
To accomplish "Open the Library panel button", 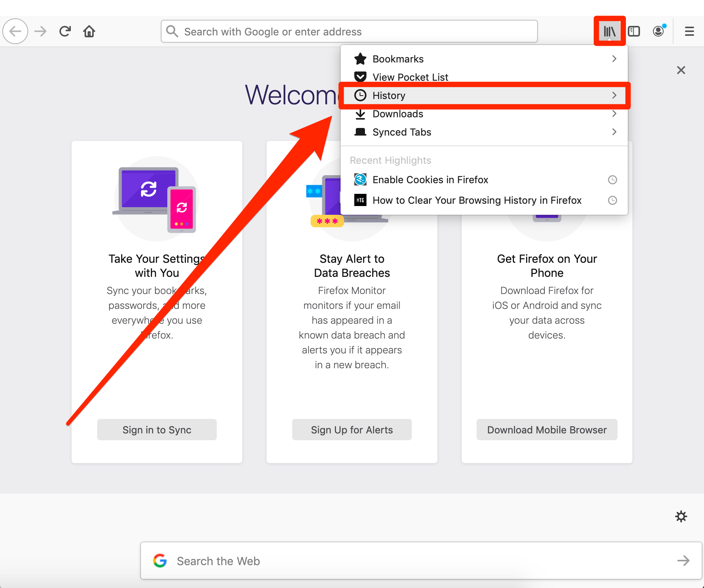I will click(610, 31).
